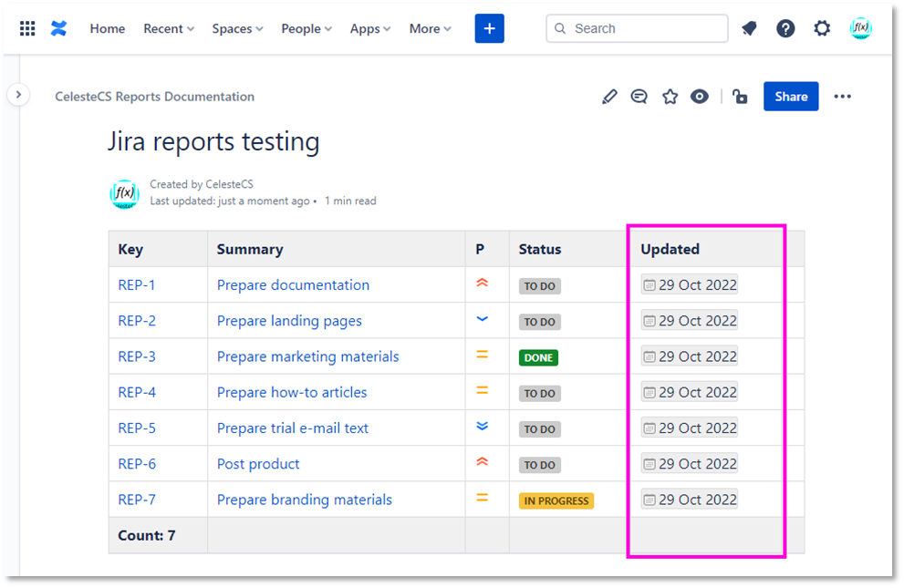Click the blue plus create button
This screenshot has height=588, width=904.
tap(490, 28)
